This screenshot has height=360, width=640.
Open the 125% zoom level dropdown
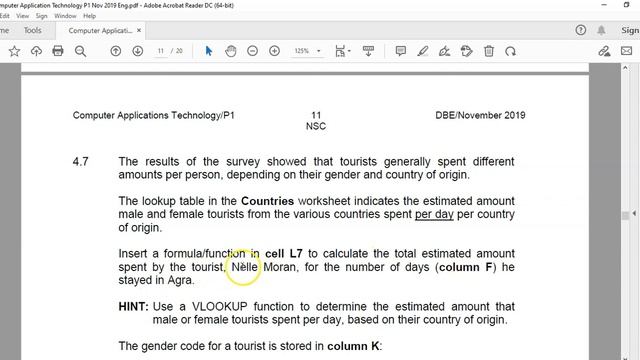point(307,51)
